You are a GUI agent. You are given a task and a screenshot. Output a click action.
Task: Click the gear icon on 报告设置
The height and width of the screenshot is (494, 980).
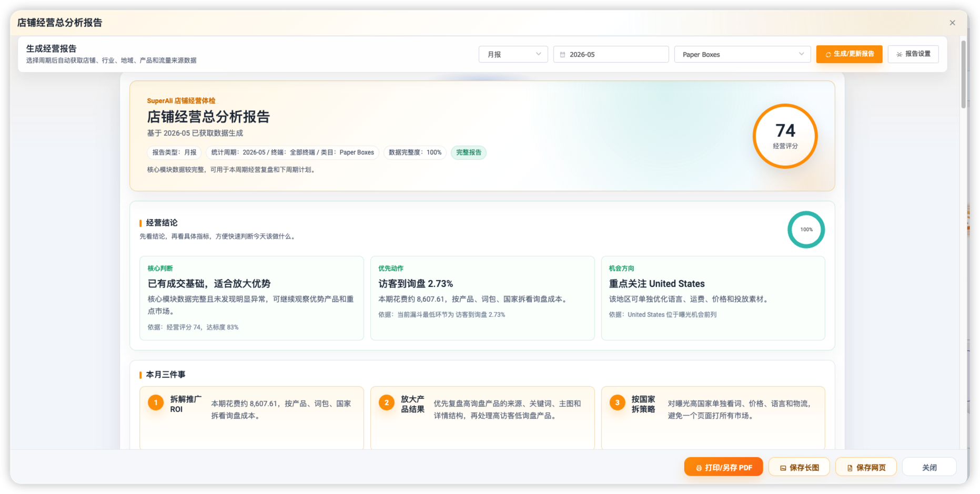(899, 55)
